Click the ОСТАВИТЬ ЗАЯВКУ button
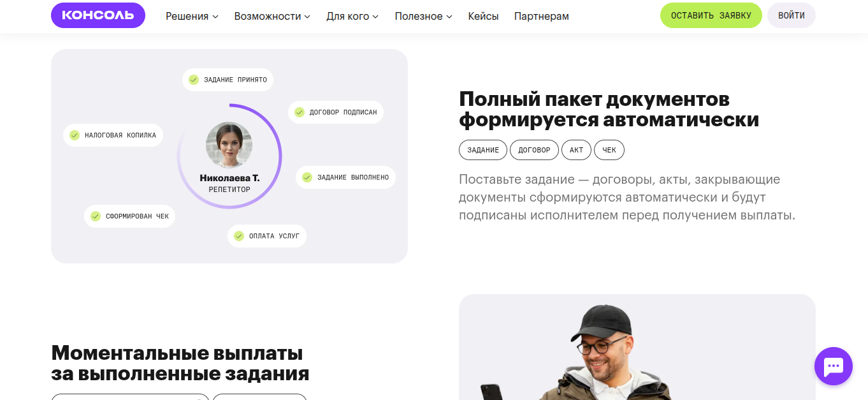 pyautogui.click(x=711, y=15)
